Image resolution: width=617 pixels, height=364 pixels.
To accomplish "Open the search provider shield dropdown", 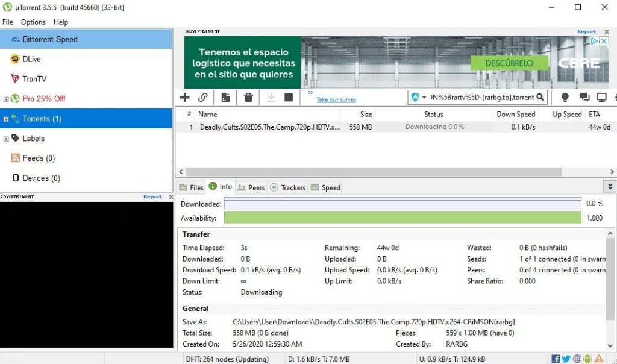I will click(x=419, y=97).
